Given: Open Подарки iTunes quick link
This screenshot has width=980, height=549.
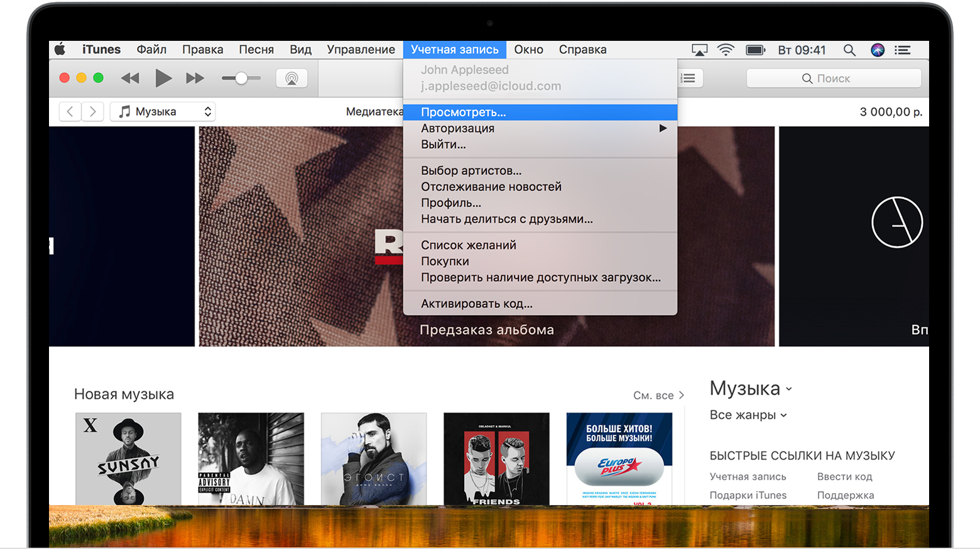Looking at the screenshot, I should (x=748, y=495).
